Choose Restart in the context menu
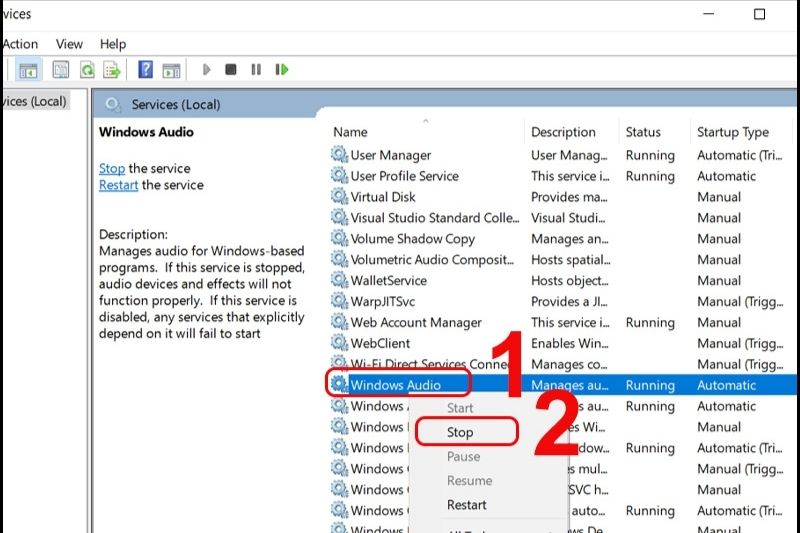The width and height of the screenshot is (800, 533). [x=466, y=504]
